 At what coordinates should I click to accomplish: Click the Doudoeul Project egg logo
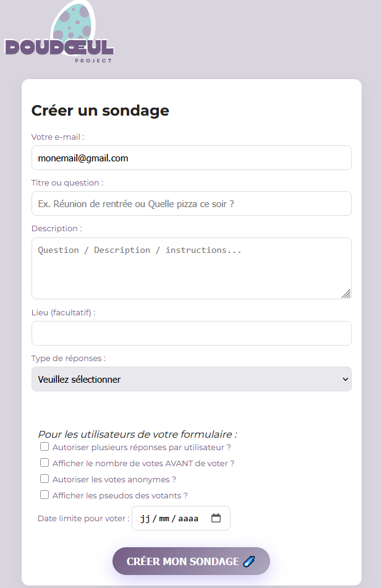59,35
